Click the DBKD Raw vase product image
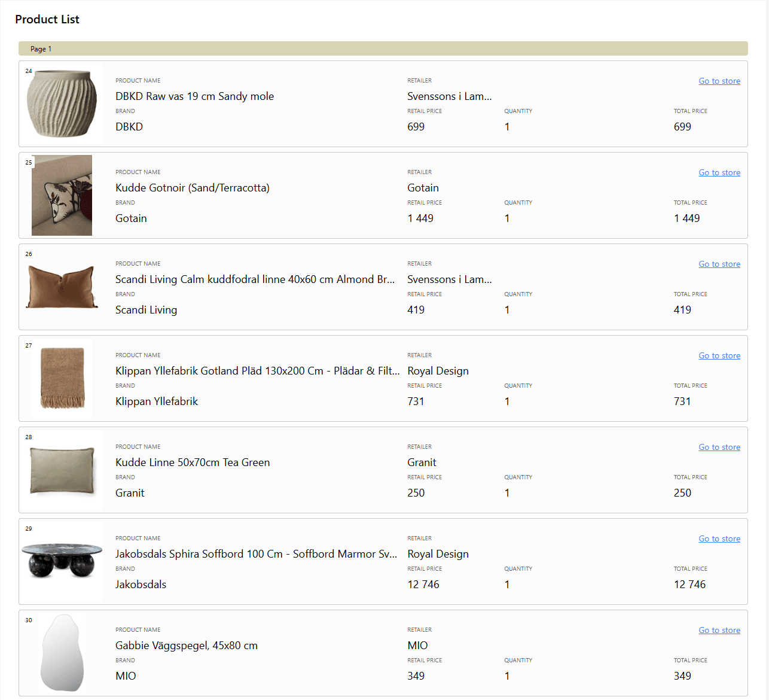This screenshot has height=700, width=769. 62,104
